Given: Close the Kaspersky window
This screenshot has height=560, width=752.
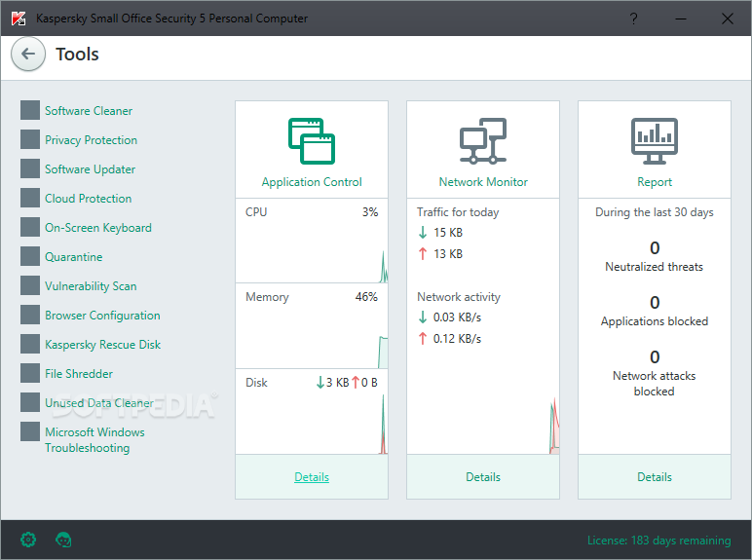Looking at the screenshot, I should tap(727, 19).
